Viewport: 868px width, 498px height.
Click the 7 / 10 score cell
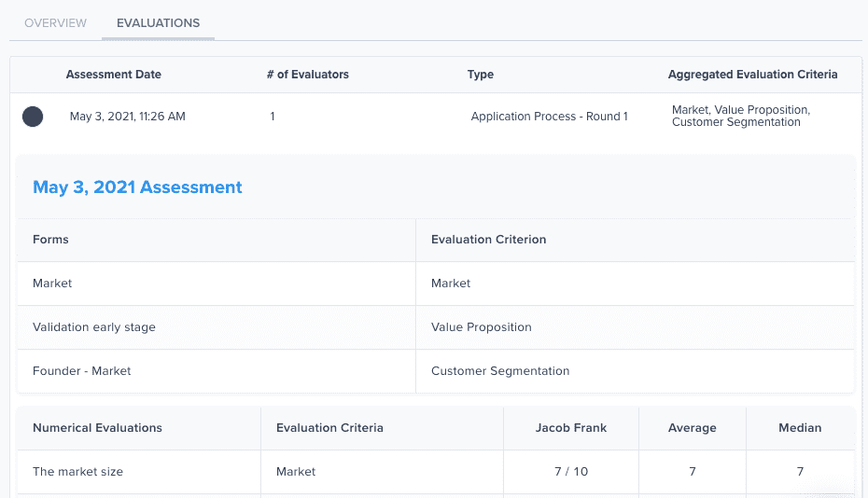(x=571, y=472)
